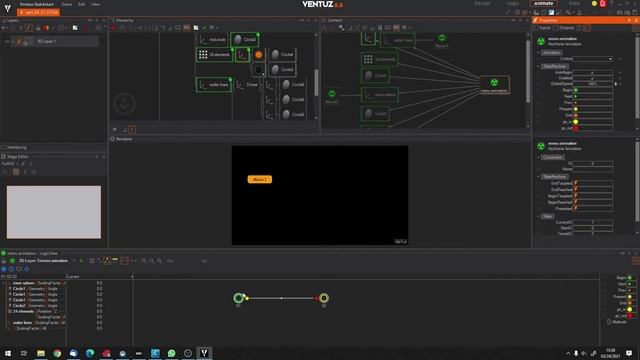Select the Mover2 node in Content
The width and height of the screenshot is (640, 360).
(332, 96)
